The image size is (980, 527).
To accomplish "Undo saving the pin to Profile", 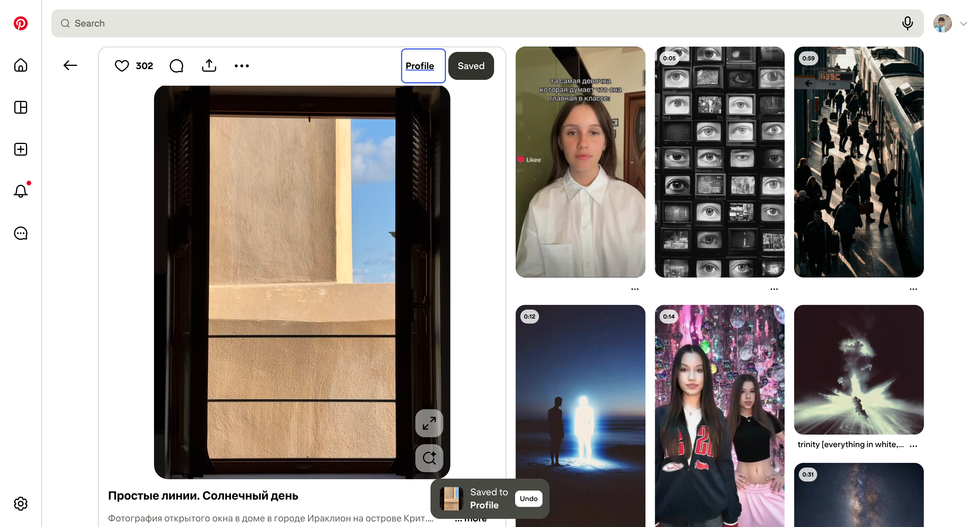I will click(x=528, y=498).
